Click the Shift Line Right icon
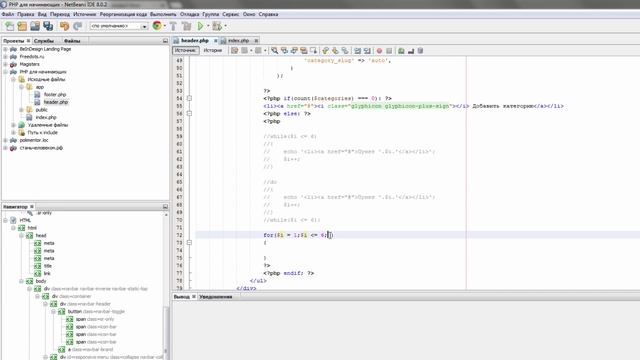 (x=367, y=51)
